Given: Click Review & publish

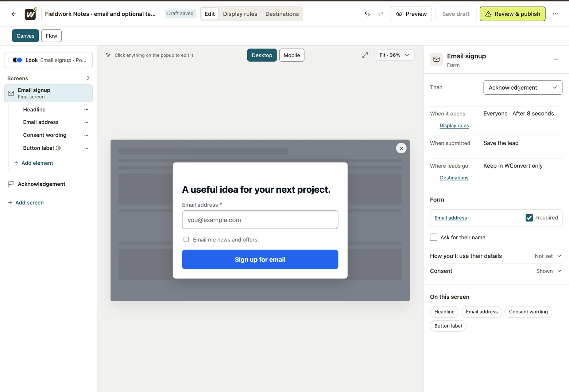Looking at the screenshot, I should 512,14.
